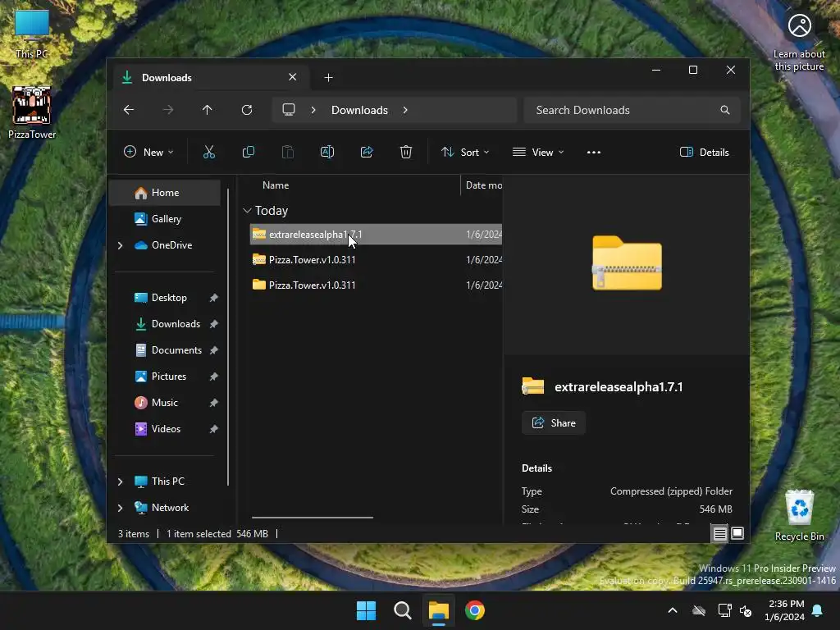This screenshot has height=630, width=840.
Task: Refresh the Downloads folder
Action: tap(246, 110)
